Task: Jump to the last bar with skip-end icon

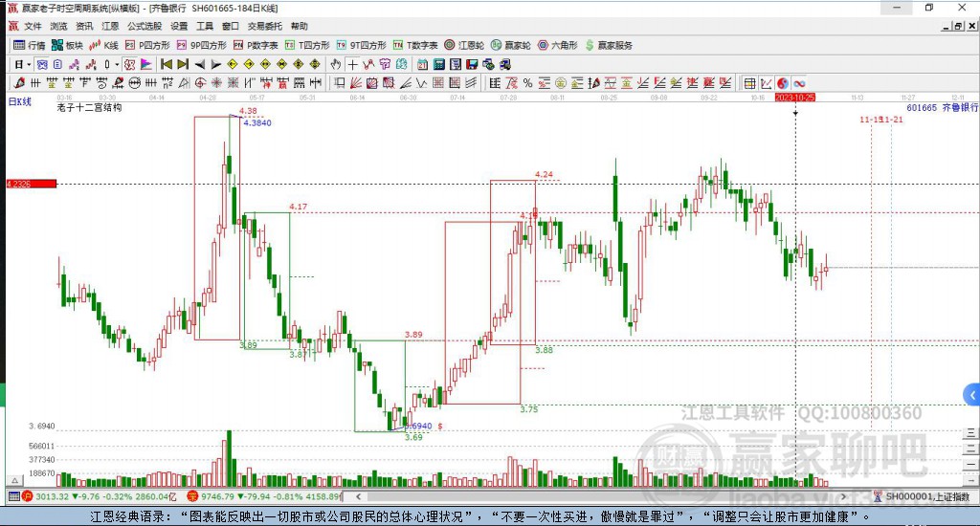Action: [x=183, y=64]
